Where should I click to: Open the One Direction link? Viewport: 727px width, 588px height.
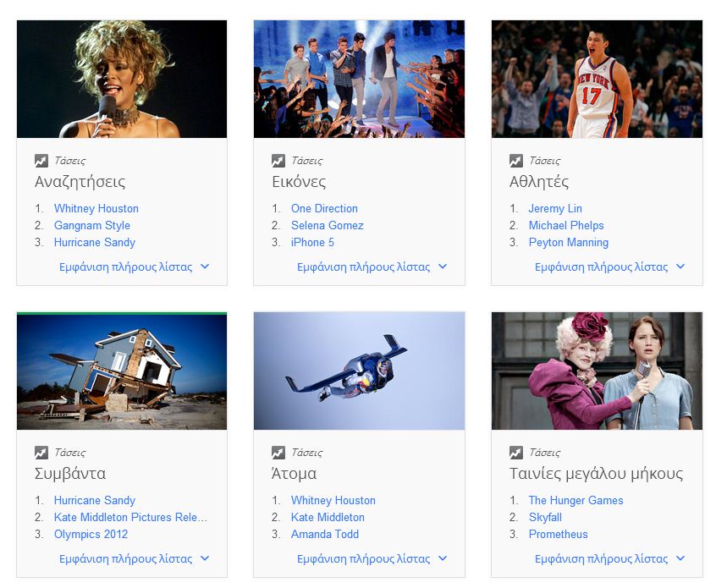tap(324, 208)
